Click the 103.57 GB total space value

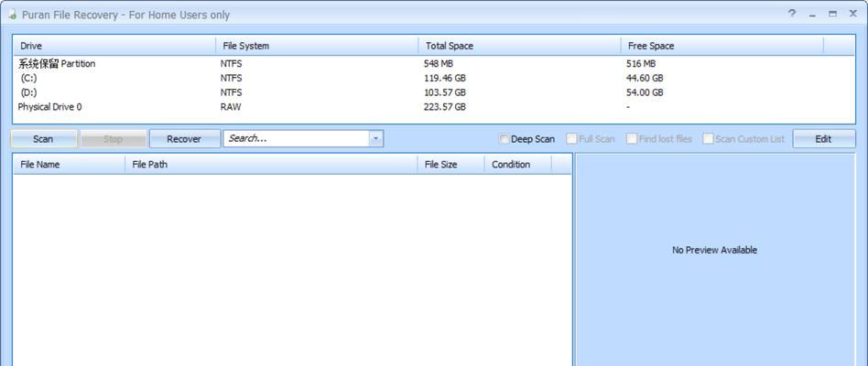tap(444, 92)
